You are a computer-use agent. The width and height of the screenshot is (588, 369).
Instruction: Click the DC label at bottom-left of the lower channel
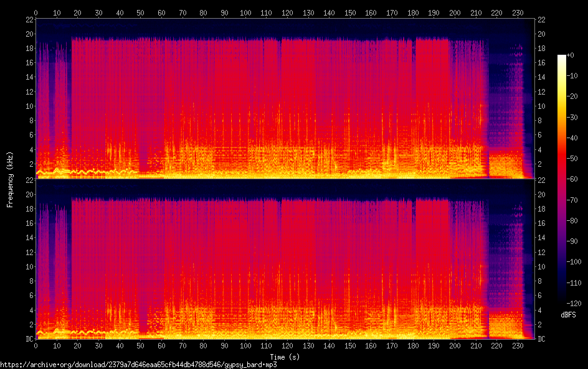[x=27, y=339]
